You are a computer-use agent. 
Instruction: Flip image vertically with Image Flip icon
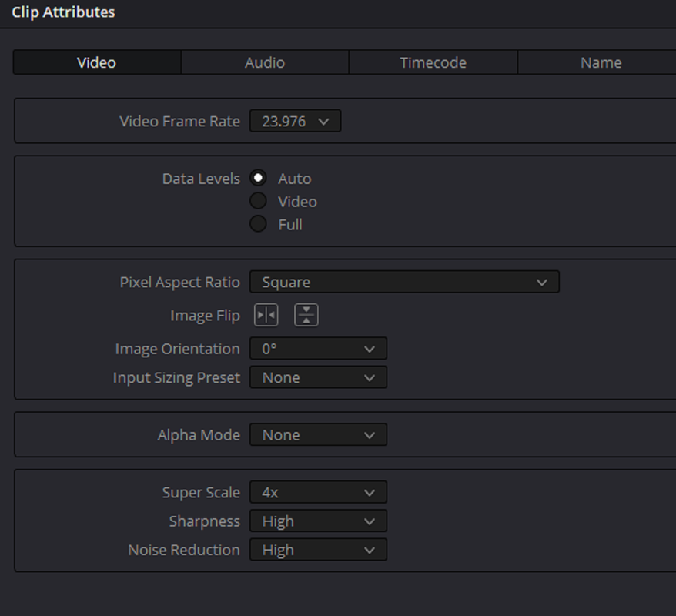point(306,315)
